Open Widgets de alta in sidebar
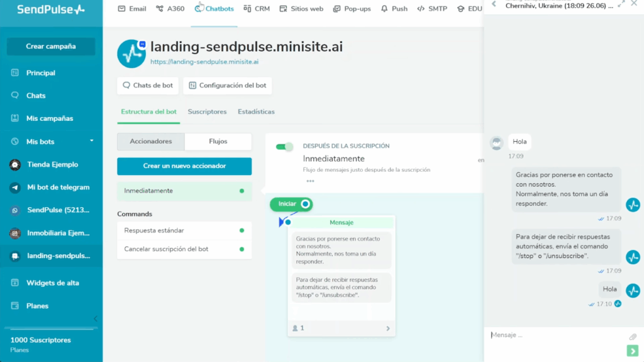This screenshot has height=362, width=644. (52, 283)
